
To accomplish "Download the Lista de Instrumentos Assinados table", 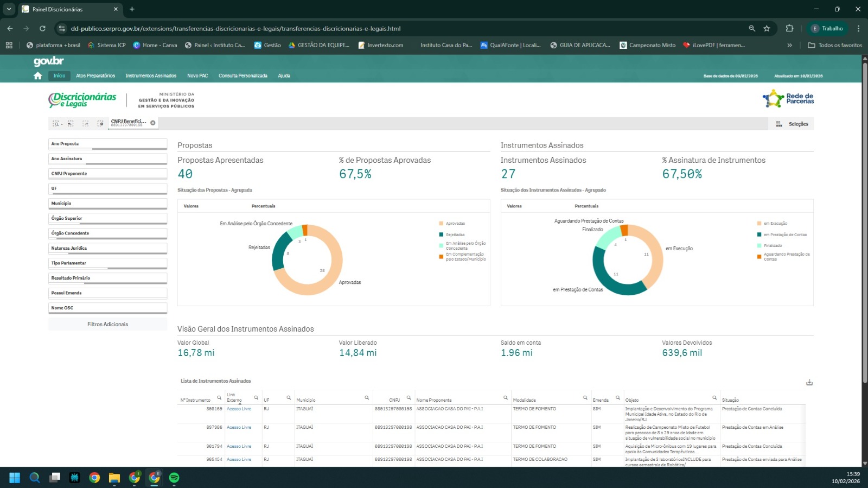I will point(809,383).
